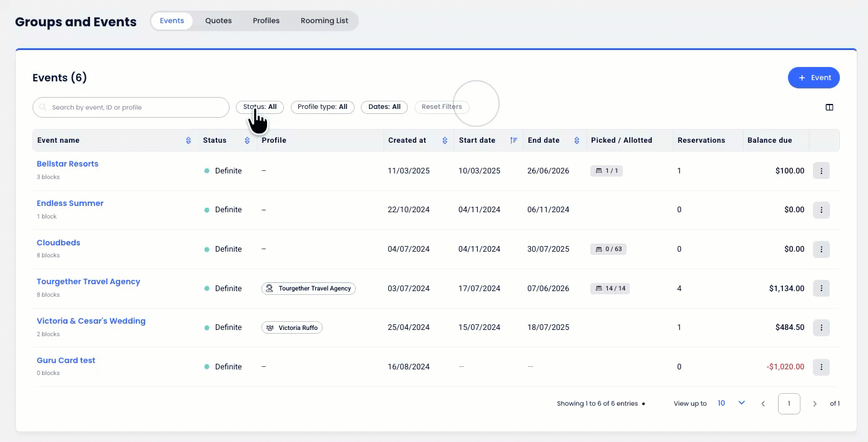
Task: Sort by End date column arrows
Action: tap(577, 140)
